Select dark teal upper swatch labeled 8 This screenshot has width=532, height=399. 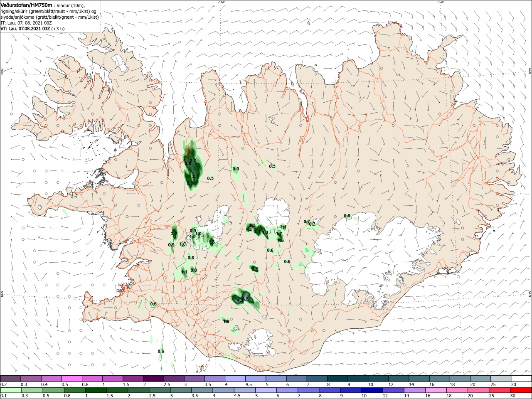click(337, 379)
